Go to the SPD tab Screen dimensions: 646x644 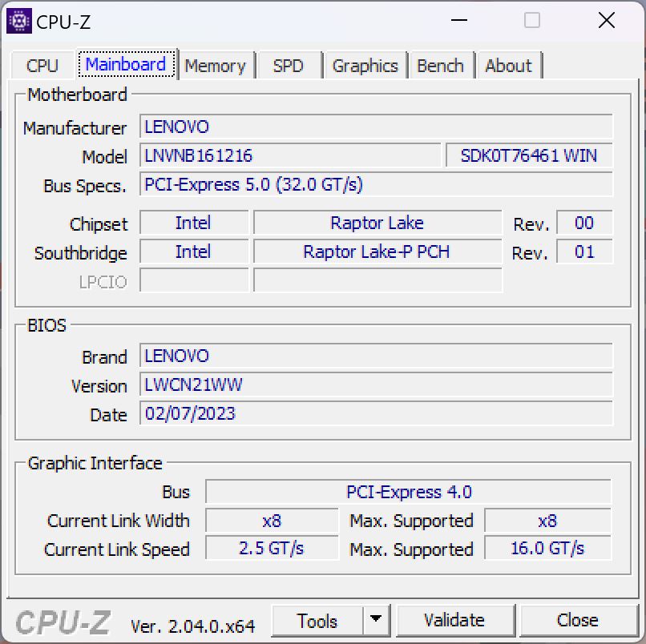click(x=289, y=66)
